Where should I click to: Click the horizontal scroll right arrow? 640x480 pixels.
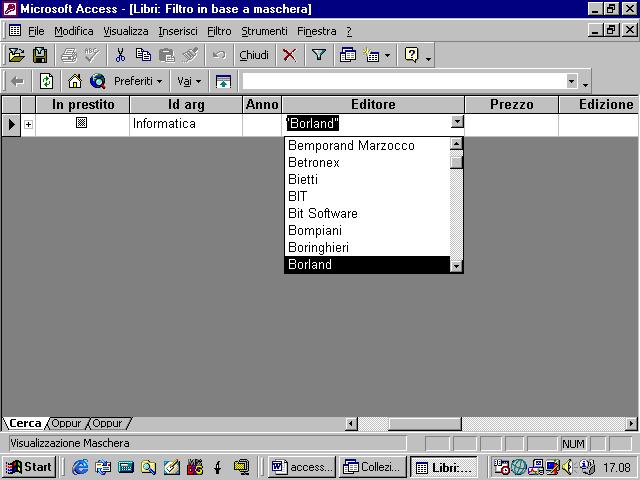click(x=631, y=424)
